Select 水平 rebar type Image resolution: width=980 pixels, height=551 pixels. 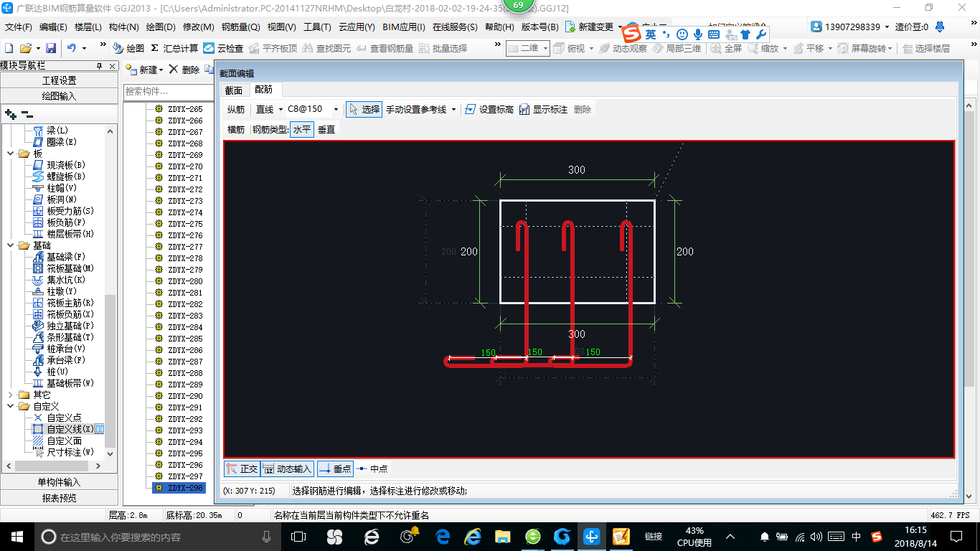coord(302,130)
